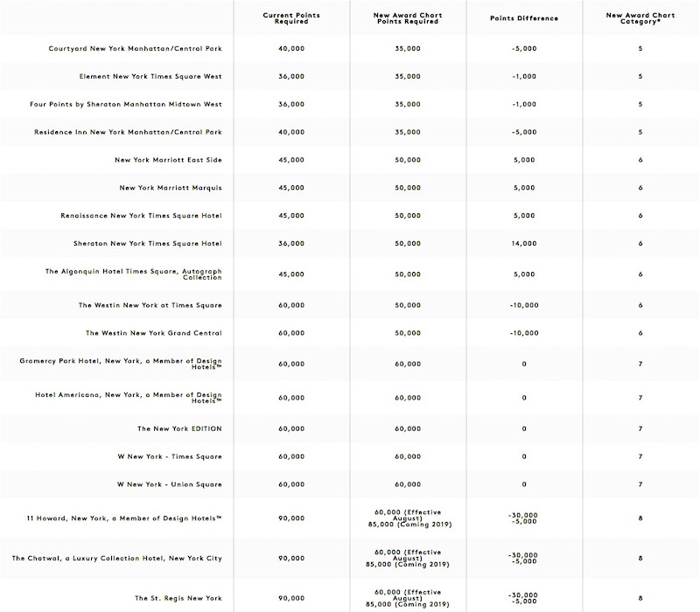Click 36,000 current points for Sheraton row

coord(291,244)
